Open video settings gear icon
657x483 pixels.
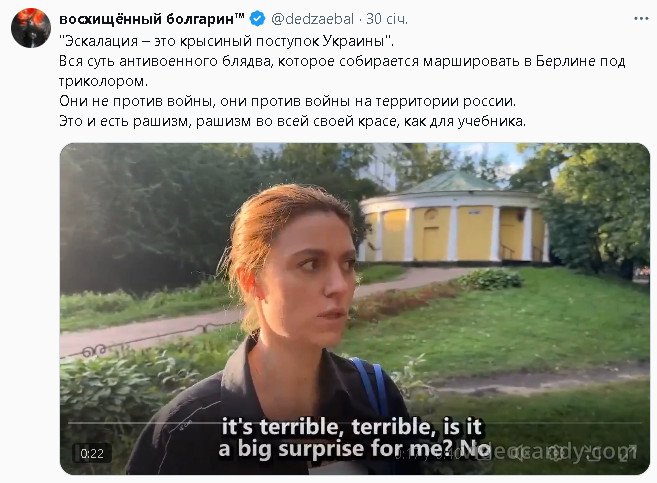tap(554, 454)
